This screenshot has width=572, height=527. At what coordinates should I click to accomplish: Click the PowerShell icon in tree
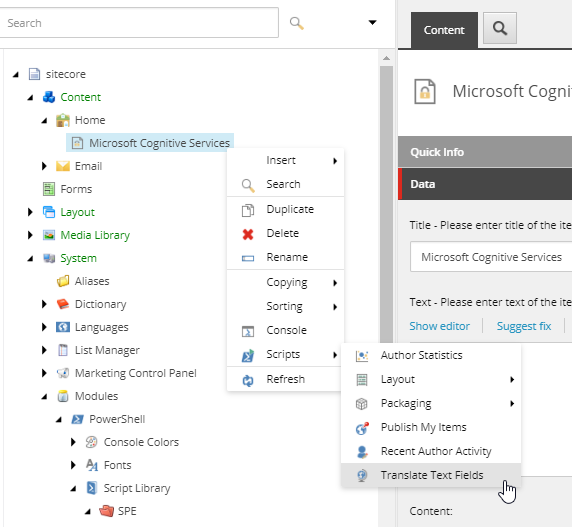(x=77, y=419)
